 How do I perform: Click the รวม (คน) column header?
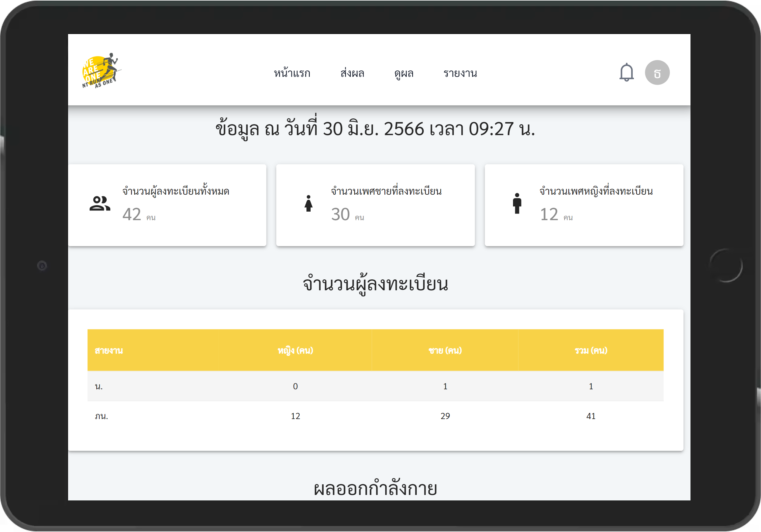(591, 350)
